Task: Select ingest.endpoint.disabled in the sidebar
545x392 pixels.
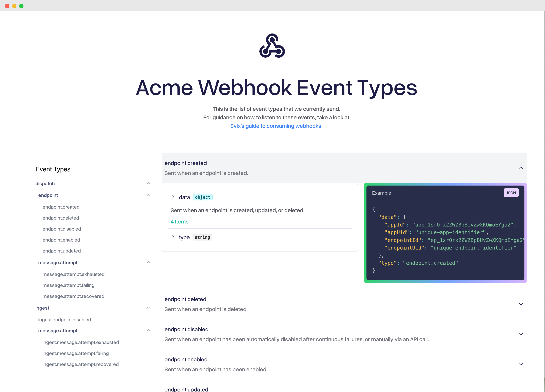Action: tap(64, 320)
